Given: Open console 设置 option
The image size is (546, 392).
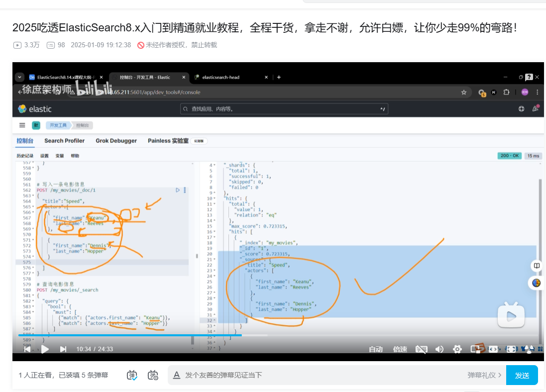Looking at the screenshot, I should click(x=44, y=156).
